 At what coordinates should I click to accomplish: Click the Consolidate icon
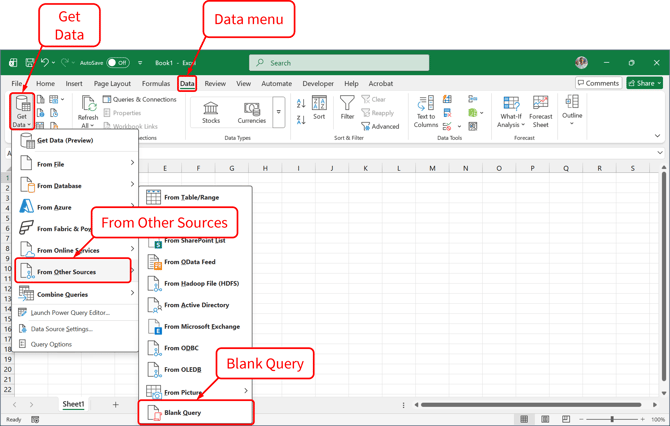point(473,100)
